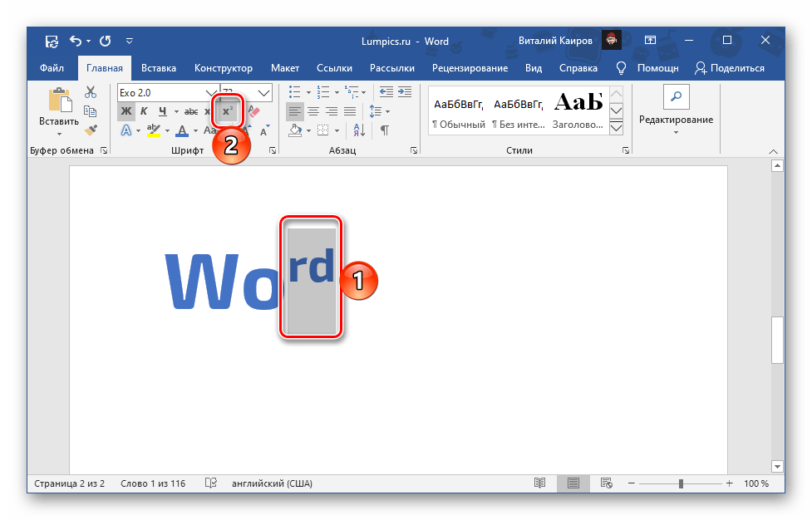Select the Format Painter brush
Viewport: 812px width, 520px height.
tap(91, 130)
